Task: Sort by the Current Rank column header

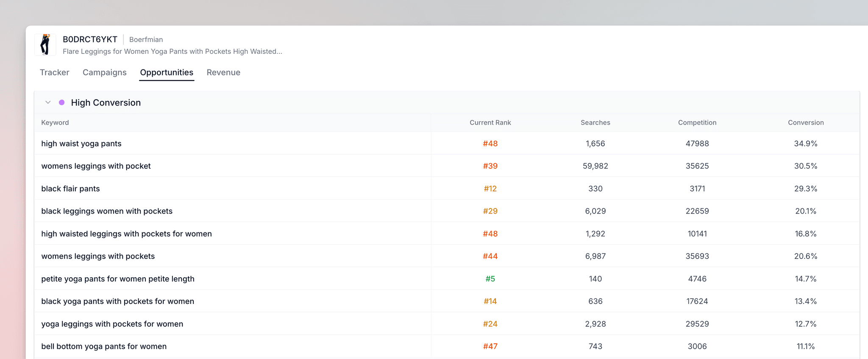Action: coord(490,122)
